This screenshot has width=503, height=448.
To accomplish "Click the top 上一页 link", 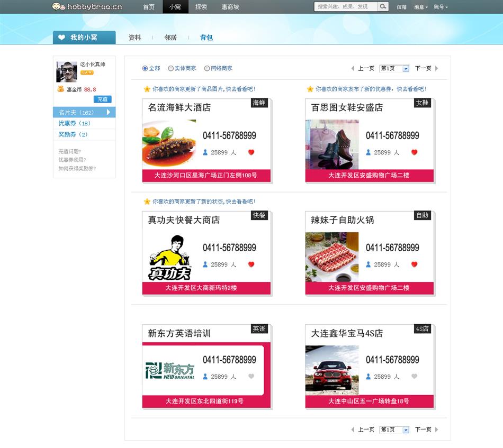I will pyautogui.click(x=366, y=68).
